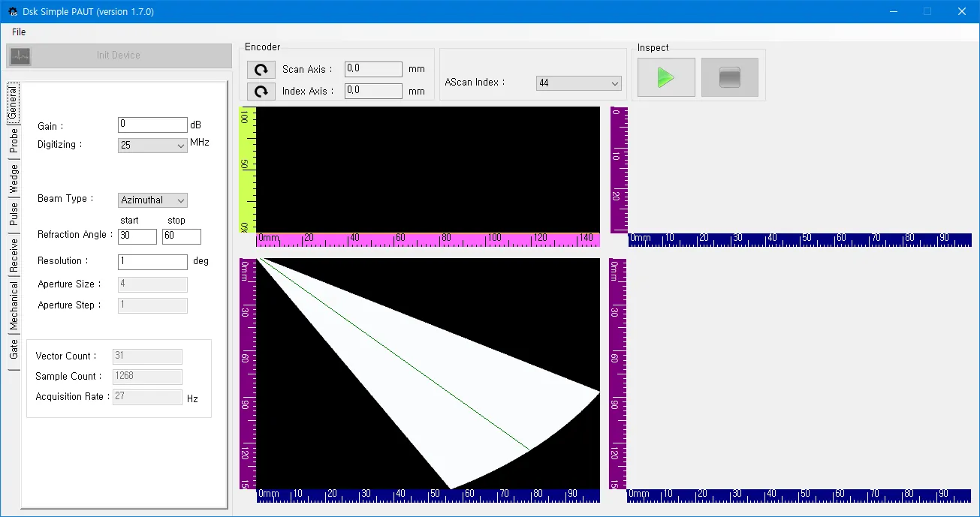The height and width of the screenshot is (517, 980).
Task: Click the Sample Count field
Action: 147,377
